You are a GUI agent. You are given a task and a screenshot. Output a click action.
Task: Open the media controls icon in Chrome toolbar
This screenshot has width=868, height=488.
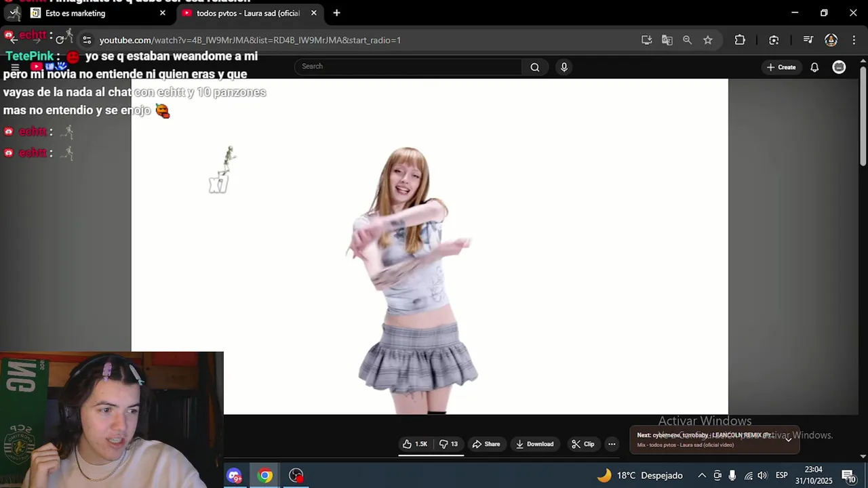pyautogui.click(x=808, y=40)
